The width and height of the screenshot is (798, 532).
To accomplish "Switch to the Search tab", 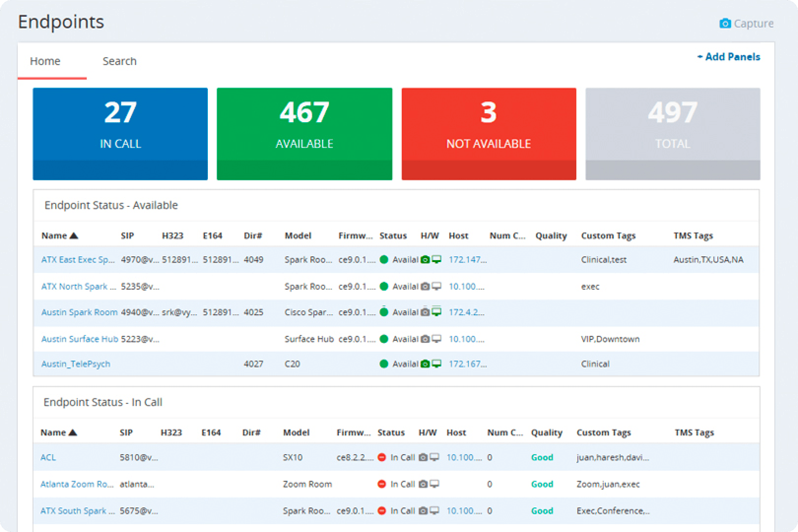I will [119, 61].
